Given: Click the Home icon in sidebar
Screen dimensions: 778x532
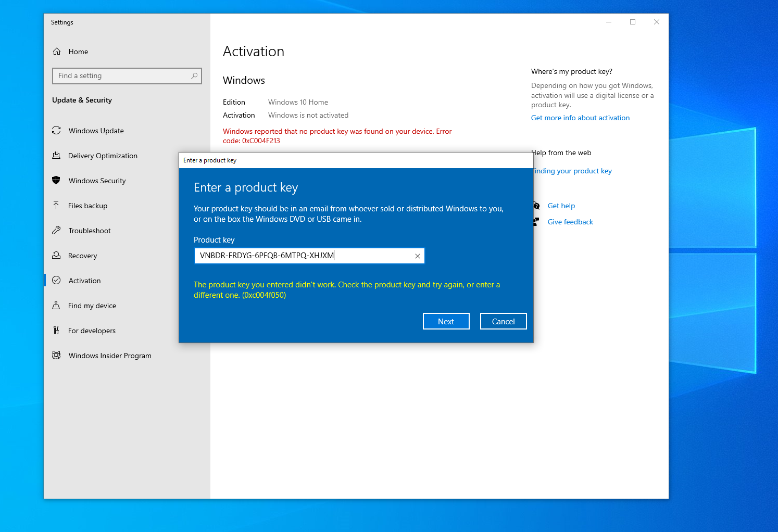Looking at the screenshot, I should point(57,52).
